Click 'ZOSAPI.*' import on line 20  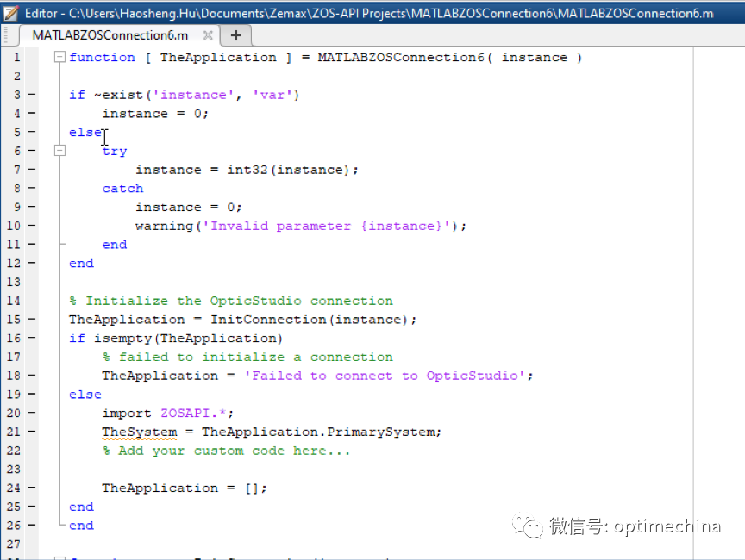click(193, 414)
